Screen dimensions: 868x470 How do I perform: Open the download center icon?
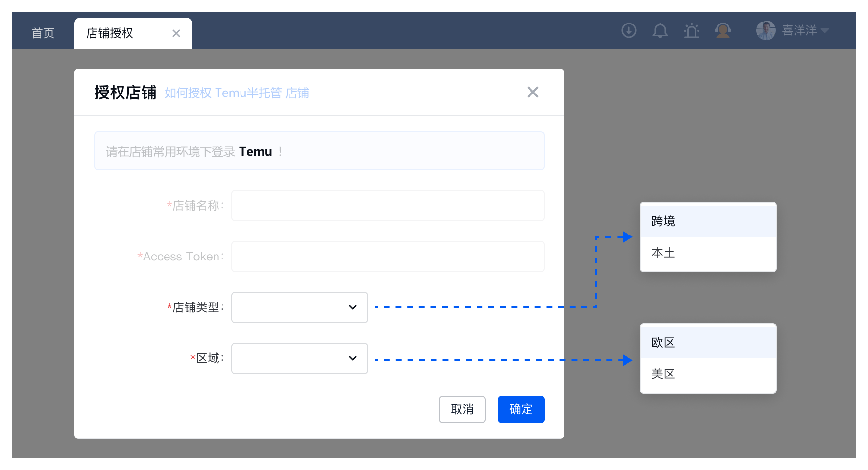click(x=628, y=30)
